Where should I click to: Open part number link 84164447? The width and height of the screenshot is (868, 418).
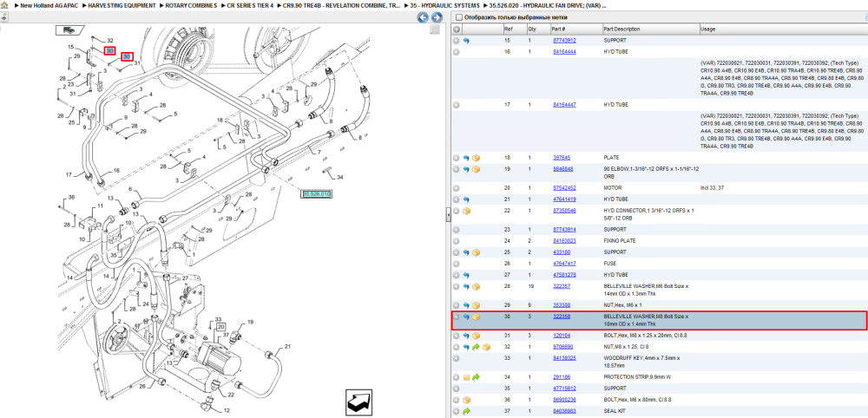tap(564, 104)
